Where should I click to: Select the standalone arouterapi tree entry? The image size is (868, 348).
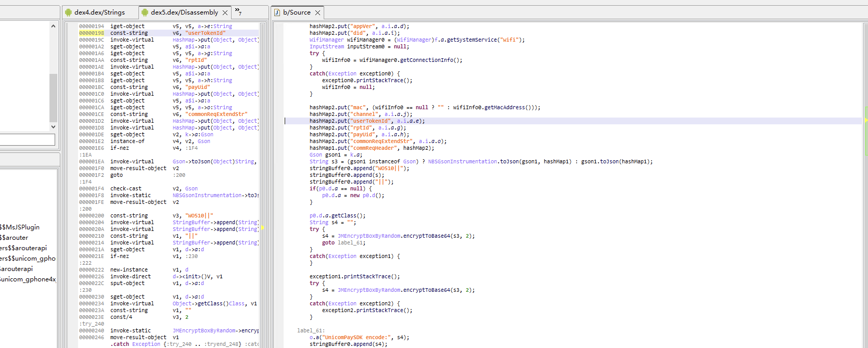(x=16, y=269)
